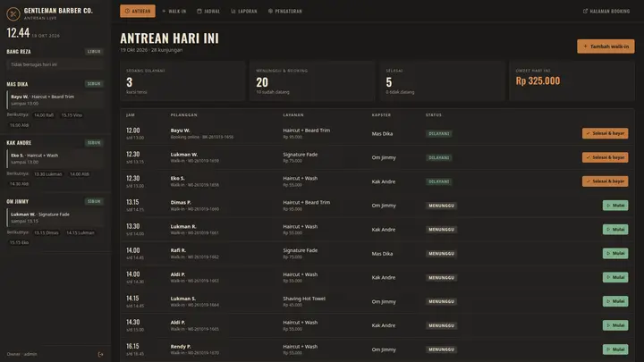Click Mulai for Rendy P.
This screenshot has width=644, height=362.
click(x=615, y=349)
